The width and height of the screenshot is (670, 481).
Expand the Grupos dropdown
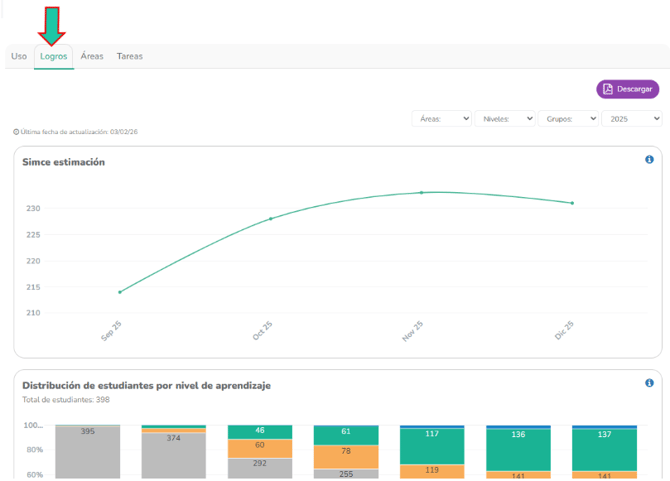tap(568, 118)
